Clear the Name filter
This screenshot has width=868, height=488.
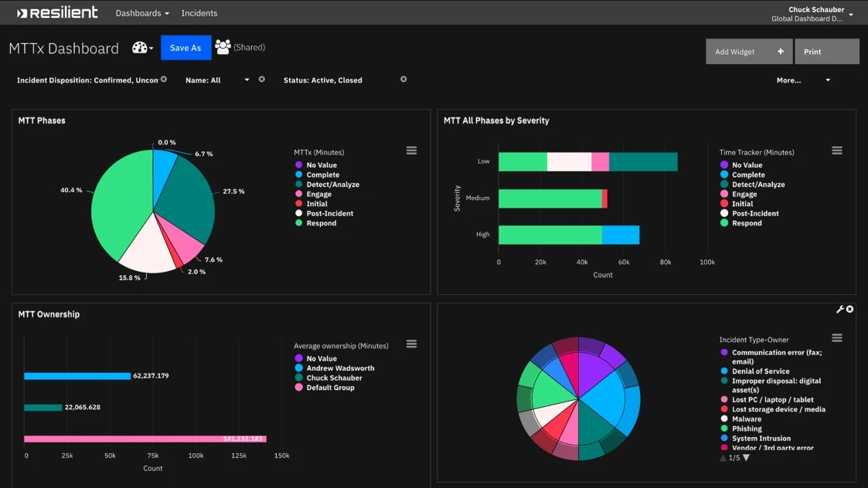(261, 80)
